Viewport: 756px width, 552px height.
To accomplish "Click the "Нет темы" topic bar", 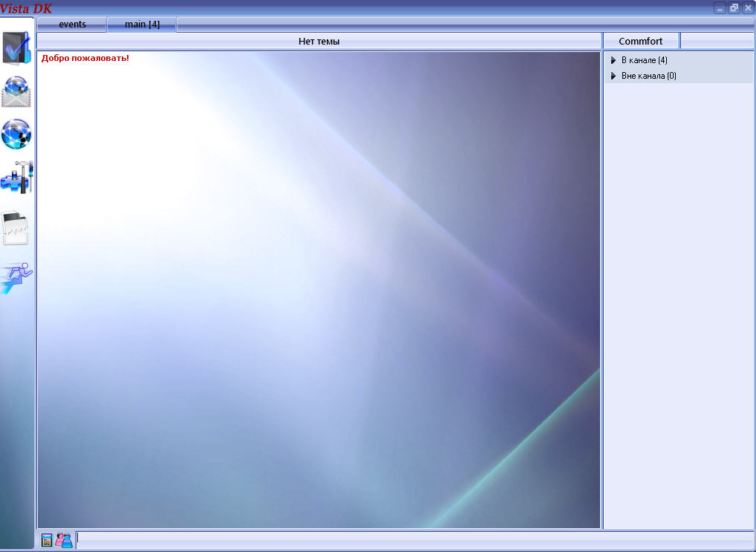I will coord(319,41).
